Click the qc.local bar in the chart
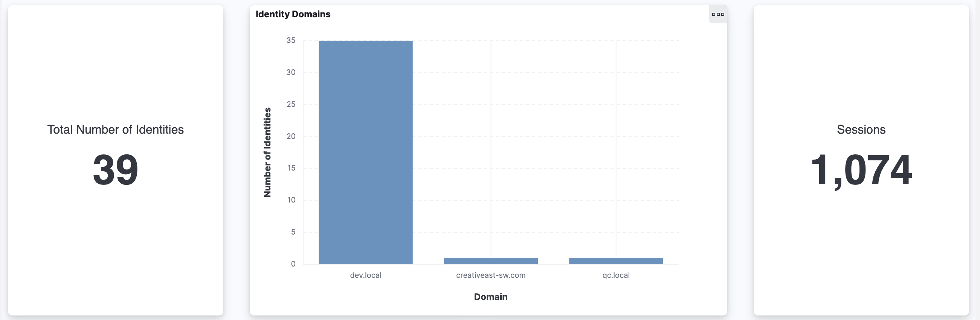980x320 pixels. [615, 261]
